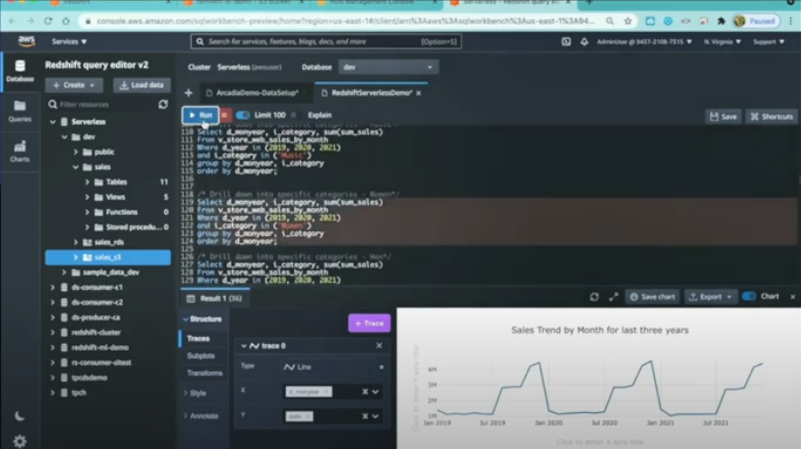Expand the Tables folder
801x449 pixels.
point(87,182)
